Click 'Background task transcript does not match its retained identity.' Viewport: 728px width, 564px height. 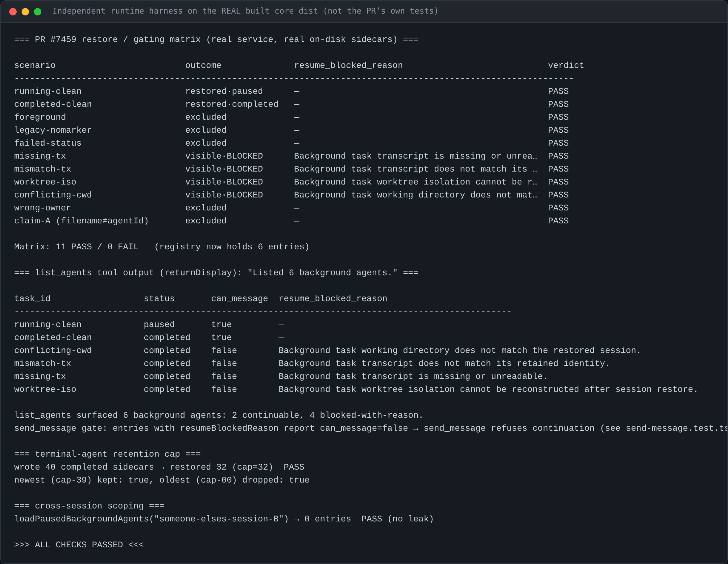pyautogui.click(x=444, y=364)
